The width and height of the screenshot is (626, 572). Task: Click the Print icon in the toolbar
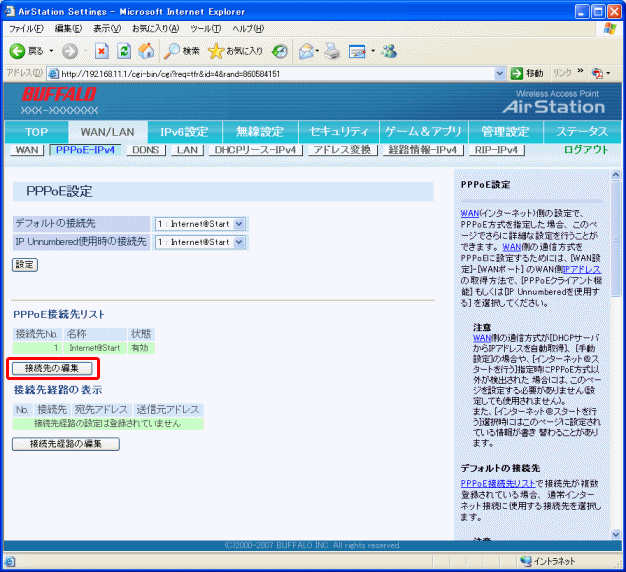pyautogui.click(x=334, y=51)
